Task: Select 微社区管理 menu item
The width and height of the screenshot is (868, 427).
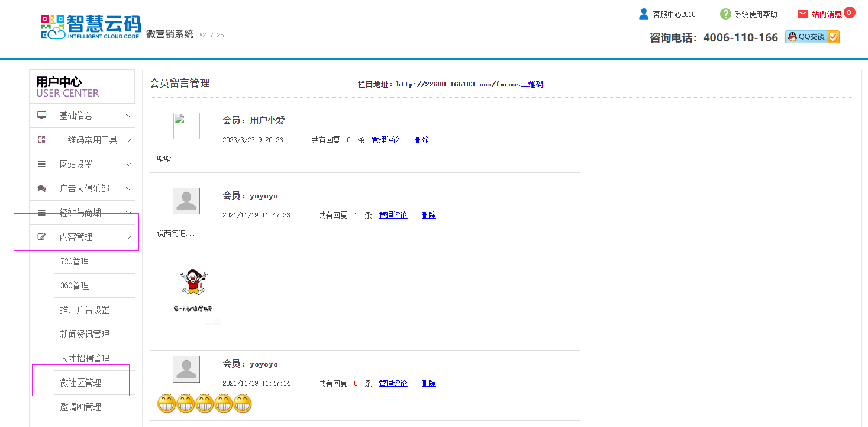Action: (x=80, y=383)
